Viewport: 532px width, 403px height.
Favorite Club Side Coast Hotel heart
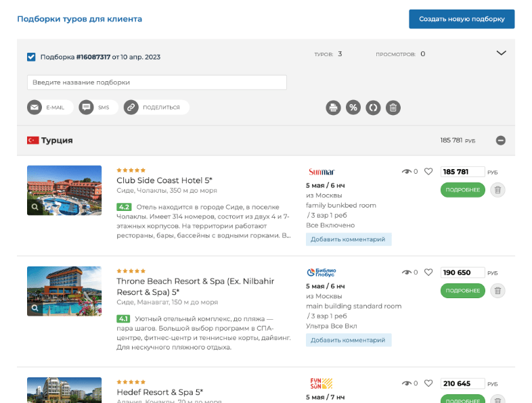[428, 172]
